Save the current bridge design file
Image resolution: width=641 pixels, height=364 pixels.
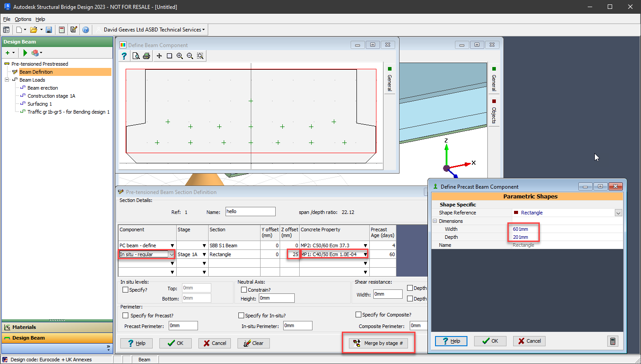(x=49, y=29)
